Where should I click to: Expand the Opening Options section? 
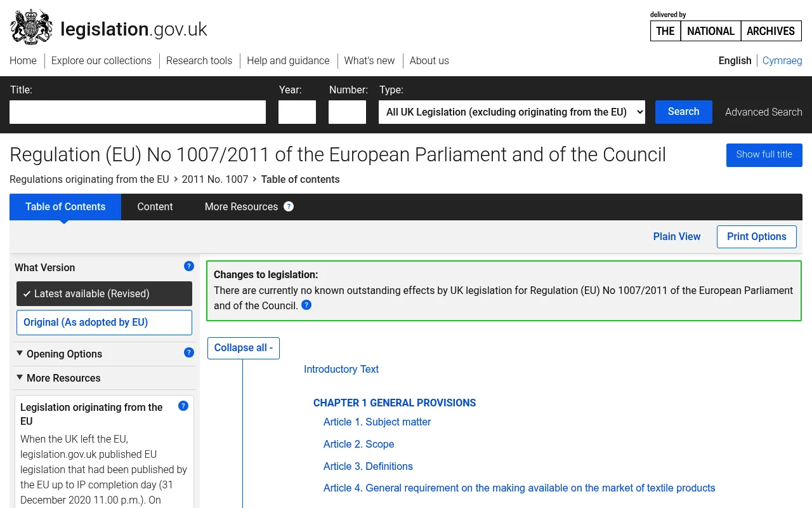64,354
